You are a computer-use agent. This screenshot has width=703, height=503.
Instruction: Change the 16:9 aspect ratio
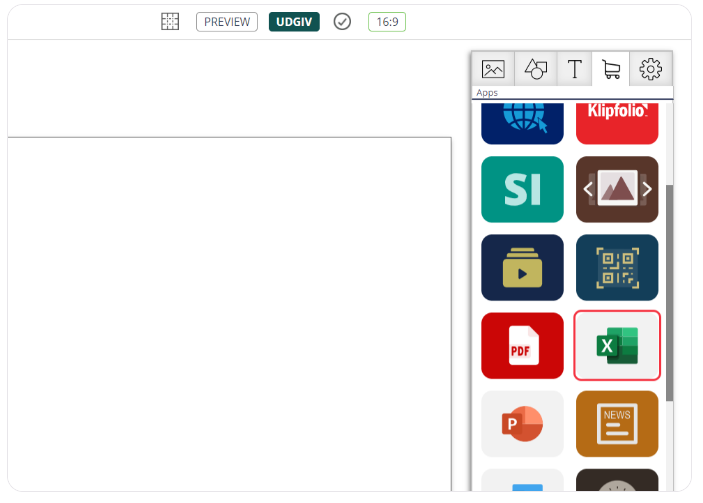pyautogui.click(x=387, y=22)
